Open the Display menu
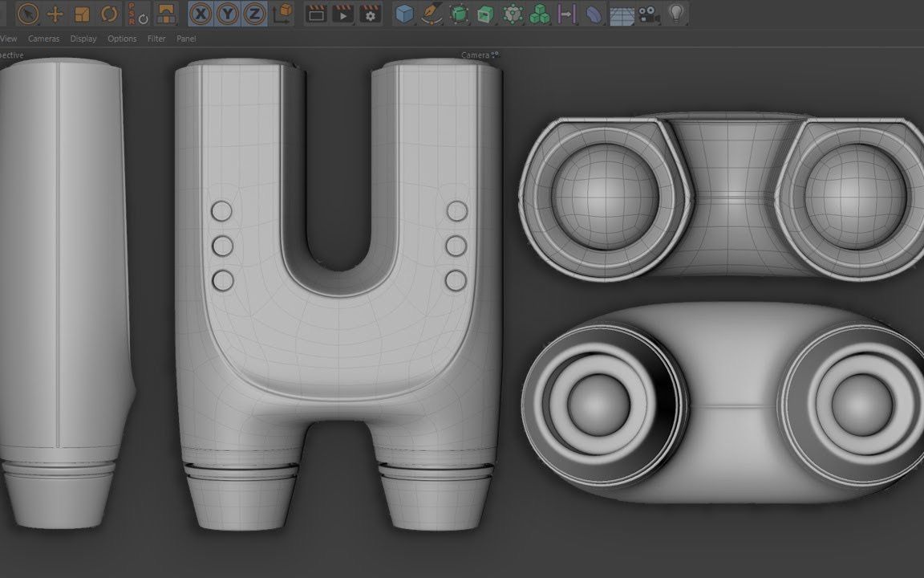 click(83, 38)
